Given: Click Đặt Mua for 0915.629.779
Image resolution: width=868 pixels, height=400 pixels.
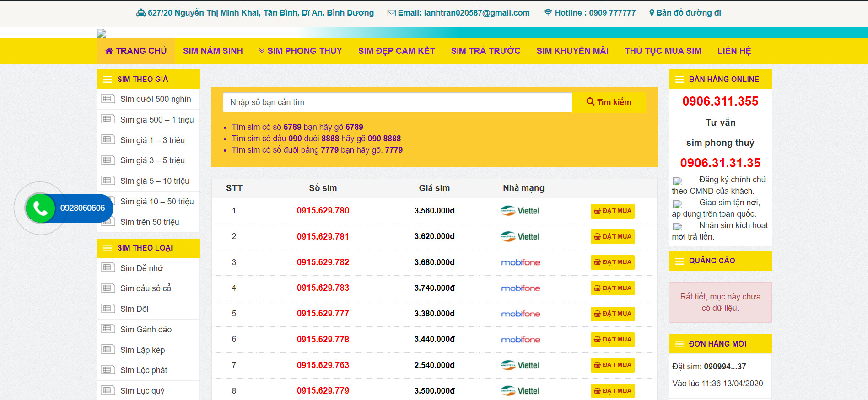Looking at the screenshot, I should (x=612, y=391).
